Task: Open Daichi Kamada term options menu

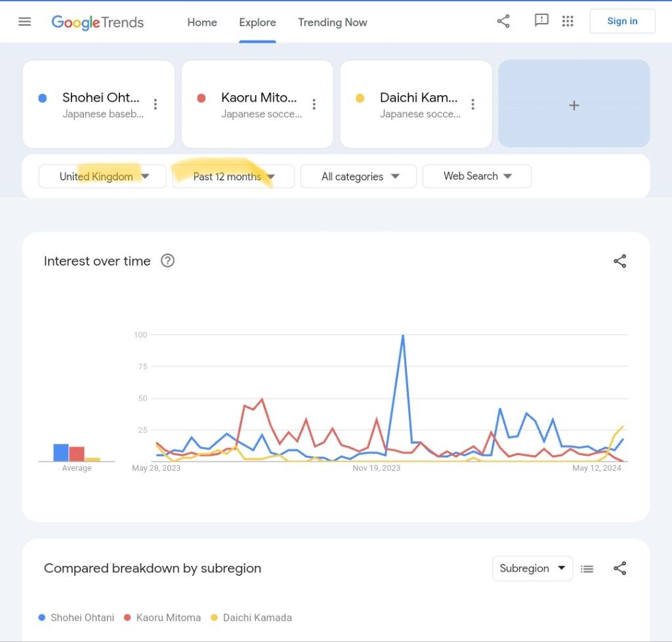Action: [473, 104]
